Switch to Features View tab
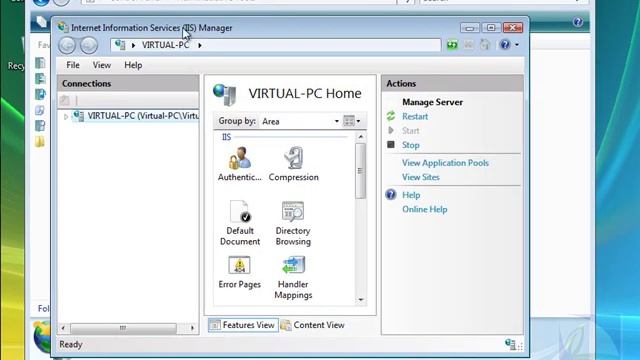 (243, 325)
